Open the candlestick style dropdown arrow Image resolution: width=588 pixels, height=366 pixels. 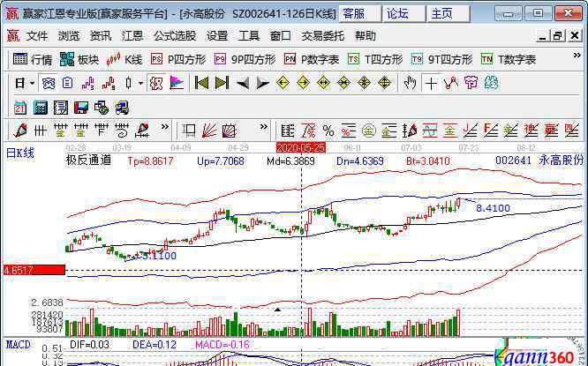[140, 83]
